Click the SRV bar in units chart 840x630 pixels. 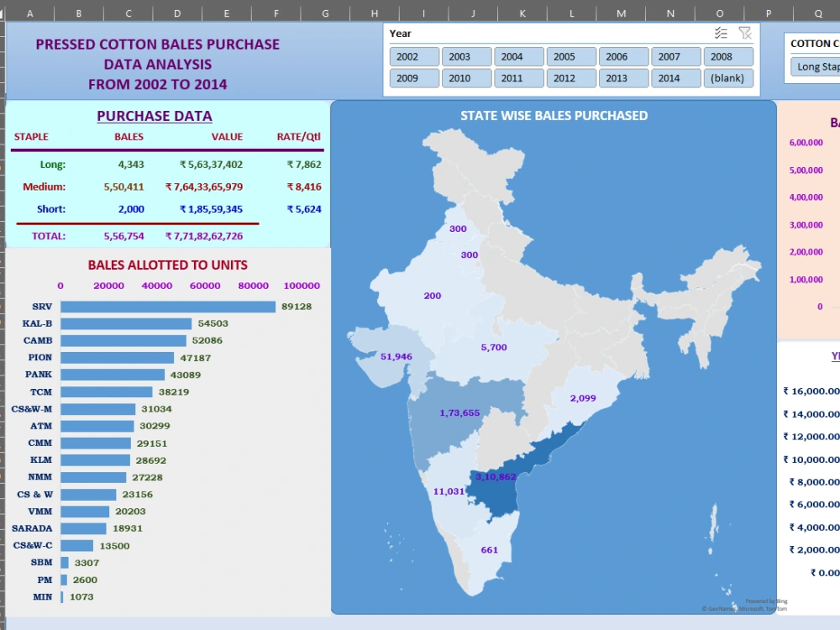tap(168, 307)
